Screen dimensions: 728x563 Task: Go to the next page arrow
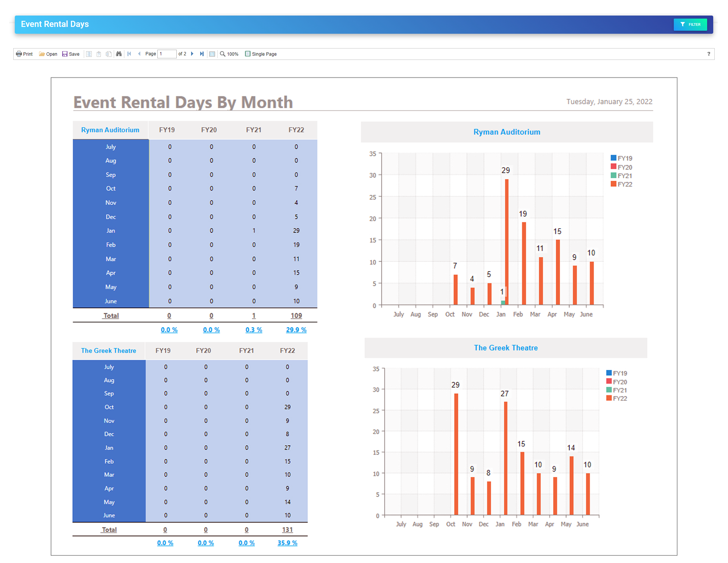coord(192,54)
